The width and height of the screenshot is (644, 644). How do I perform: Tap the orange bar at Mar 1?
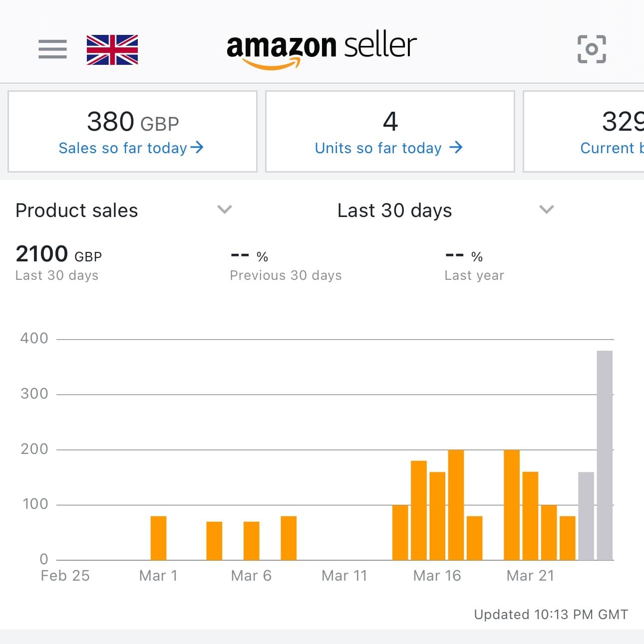[x=158, y=538]
